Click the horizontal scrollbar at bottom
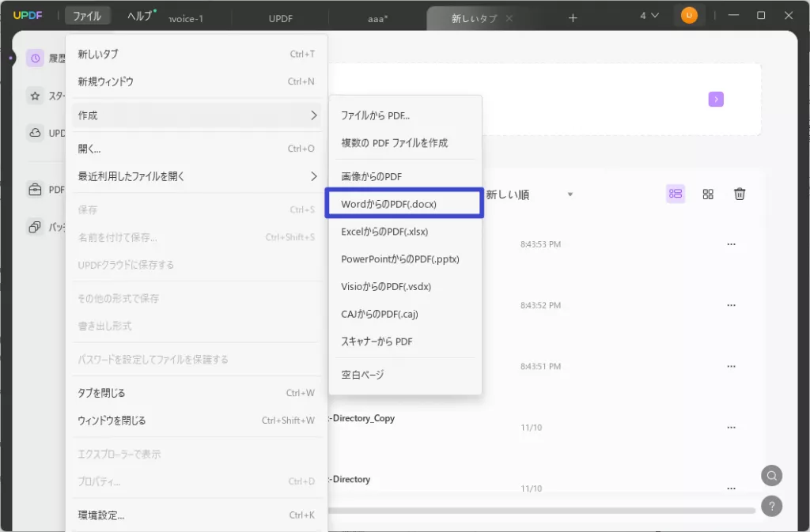The width and height of the screenshot is (810, 532). [541, 511]
